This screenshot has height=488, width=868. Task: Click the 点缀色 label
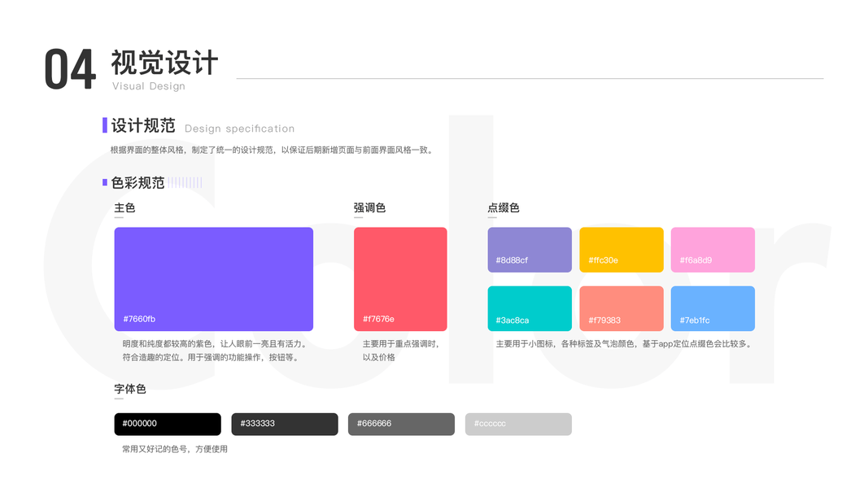coord(504,207)
